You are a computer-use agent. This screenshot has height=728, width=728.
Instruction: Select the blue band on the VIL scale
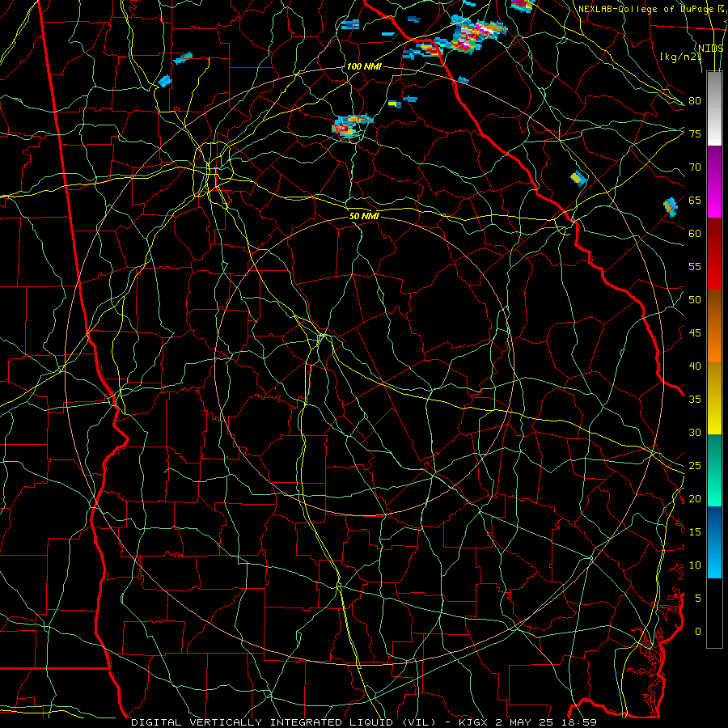point(714,542)
